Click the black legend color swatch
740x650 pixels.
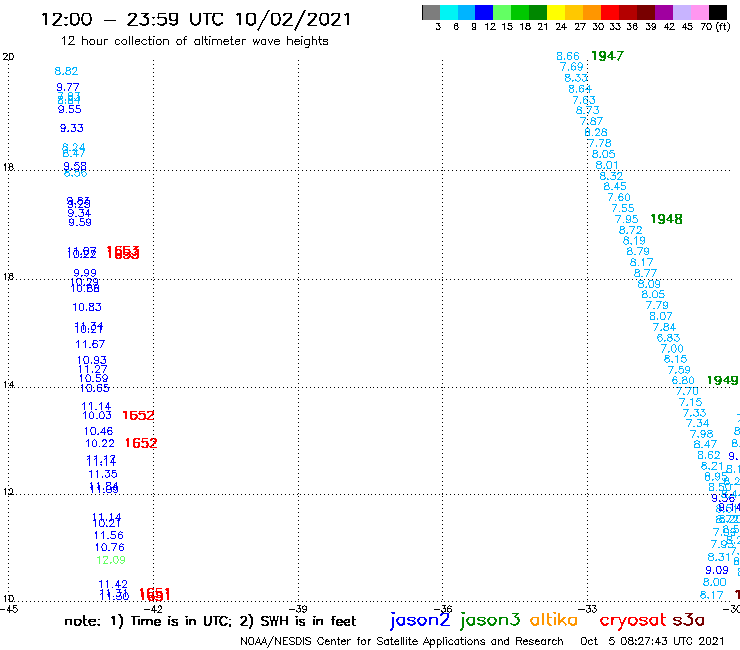click(x=718, y=12)
